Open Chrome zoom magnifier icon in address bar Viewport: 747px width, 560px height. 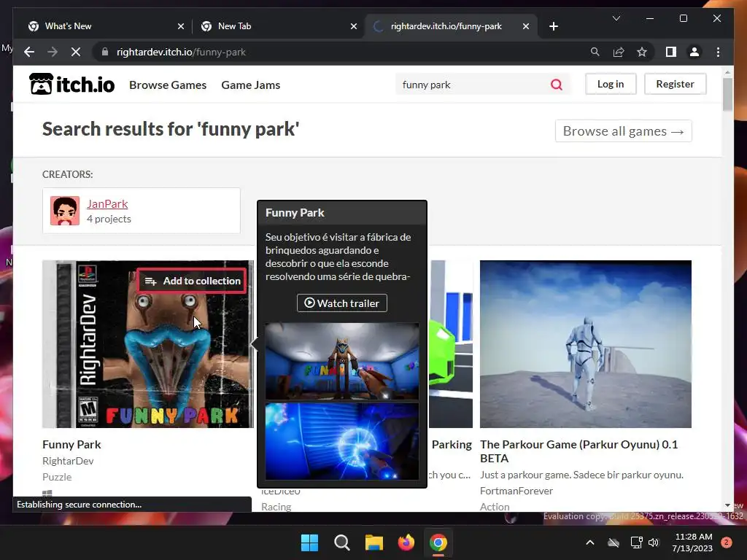coord(595,52)
